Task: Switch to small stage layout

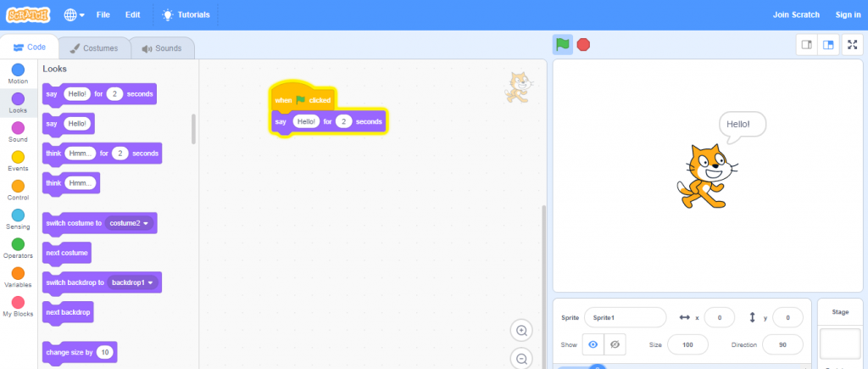Action: 807,45
